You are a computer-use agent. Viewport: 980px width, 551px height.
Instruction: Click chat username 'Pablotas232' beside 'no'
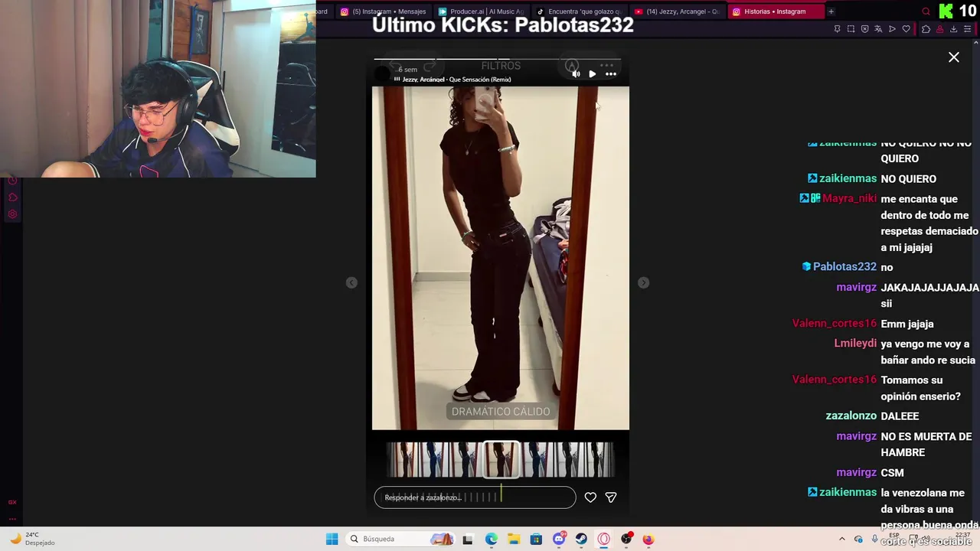click(844, 266)
